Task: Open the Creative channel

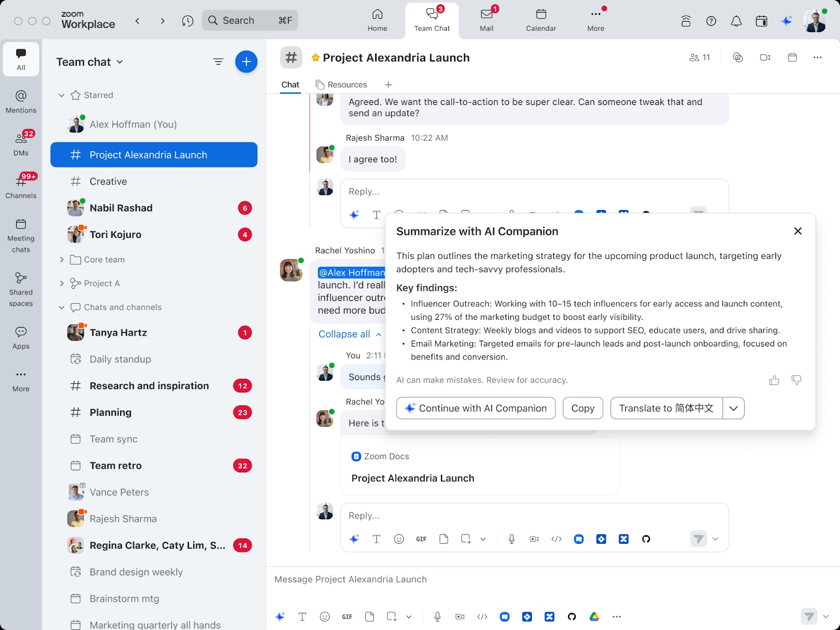Action: (x=154, y=182)
